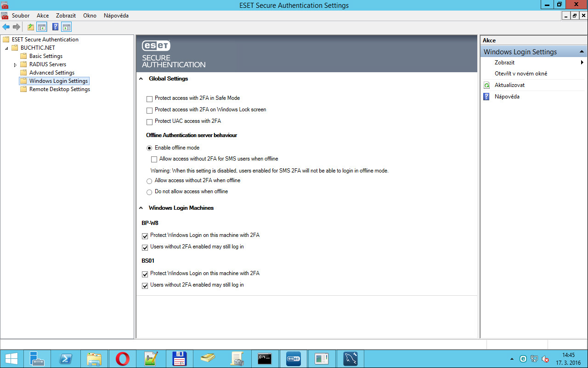Select Windows Login Settings tree item
This screenshot has width=588, height=368.
58,81
